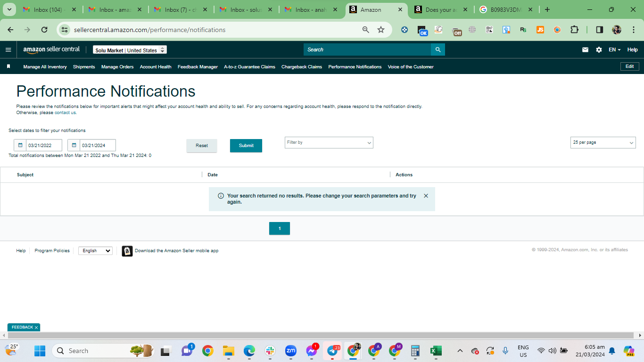The width and height of the screenshot is (644, 362).
Task: Open Slack from the taskbar
Action: (x=270, y=351)
